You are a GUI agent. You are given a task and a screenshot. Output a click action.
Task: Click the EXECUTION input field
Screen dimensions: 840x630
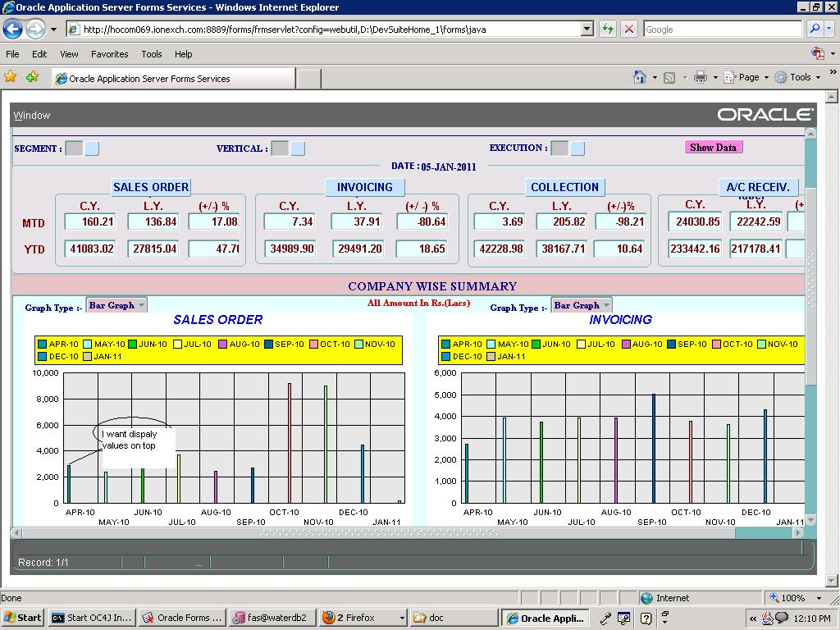559,148
